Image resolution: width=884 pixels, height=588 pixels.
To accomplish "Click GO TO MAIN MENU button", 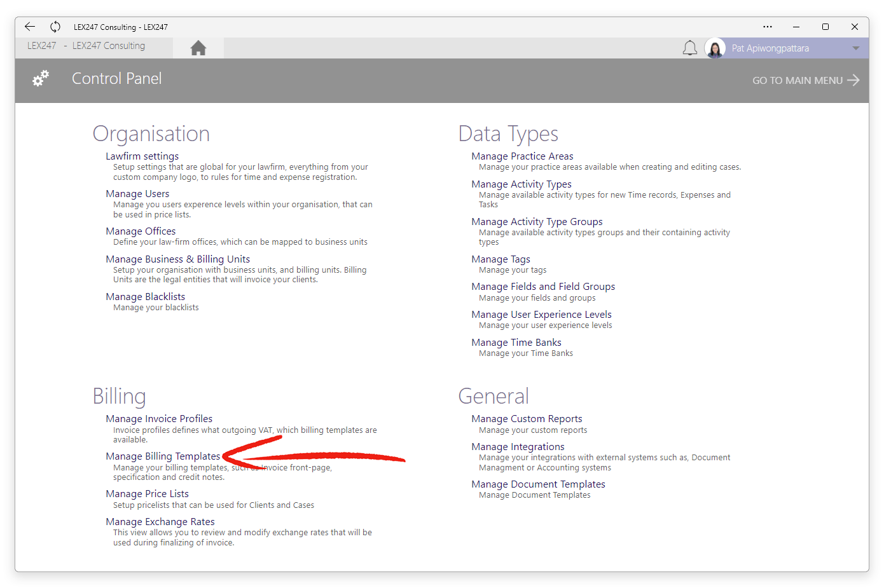I will (806, 80).
